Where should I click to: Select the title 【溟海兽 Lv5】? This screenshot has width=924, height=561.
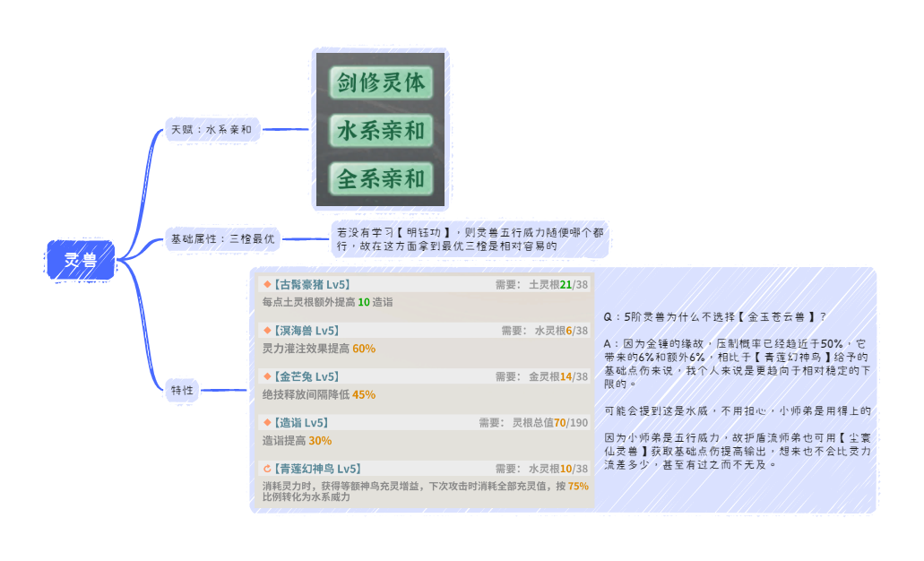(x=307, y=331)
